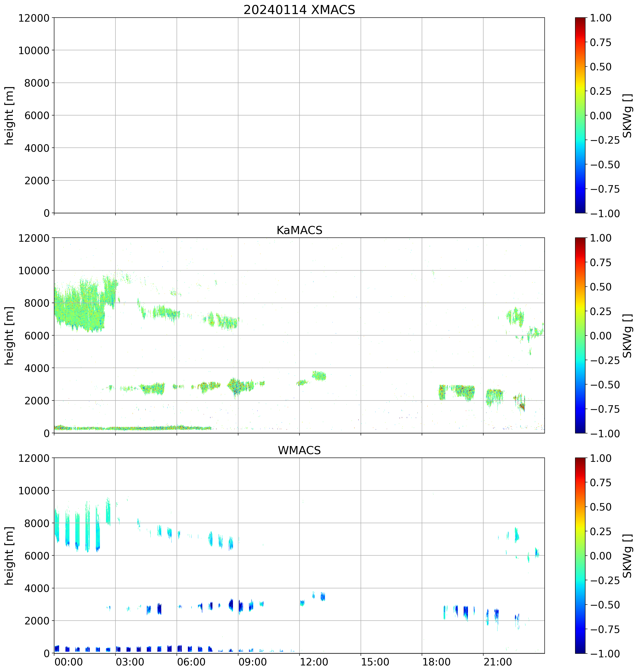Click the 1.00 tick on the WMACS colorbar
The width and height of the screenshot is (638, 672).
click(x=601, y=458)
